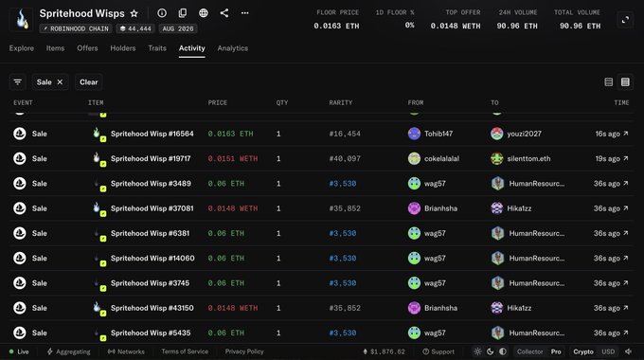644x360 pixels.
Task: View buyer youzi2027 profile
Action: click(516, 134)
